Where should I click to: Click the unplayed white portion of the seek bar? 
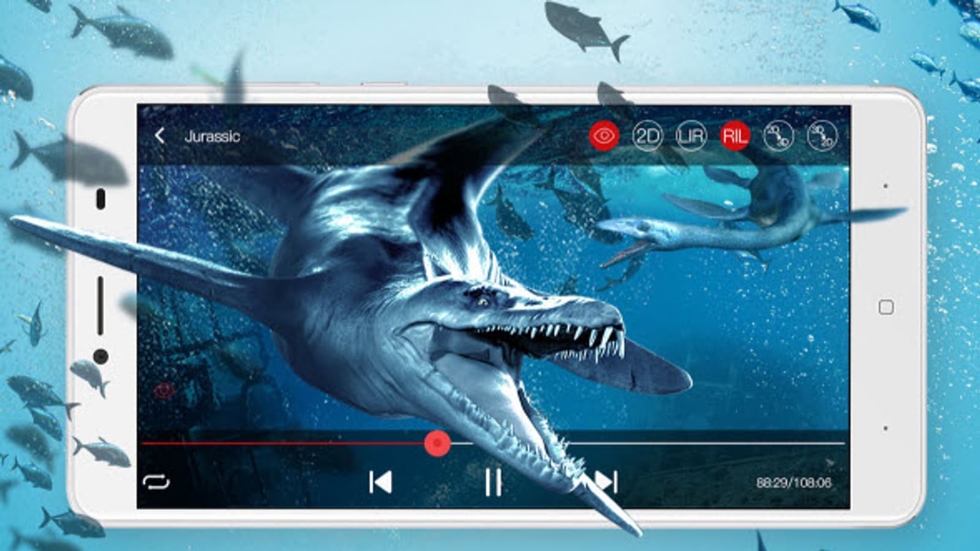coord(648,443)
